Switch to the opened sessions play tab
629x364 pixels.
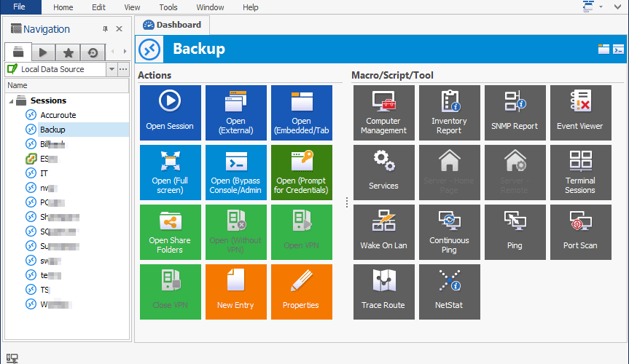(x=43, y=52)
